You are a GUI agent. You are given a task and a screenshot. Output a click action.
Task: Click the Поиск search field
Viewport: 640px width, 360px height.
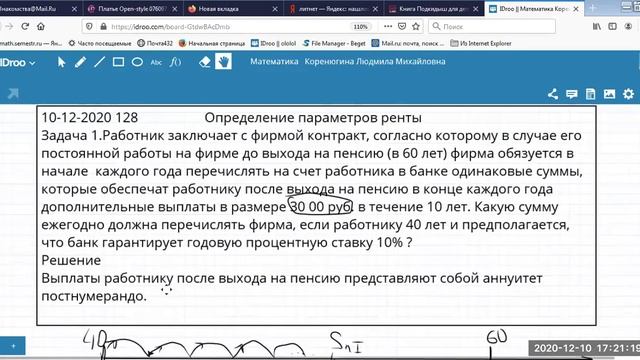click(x=492, y=27)
